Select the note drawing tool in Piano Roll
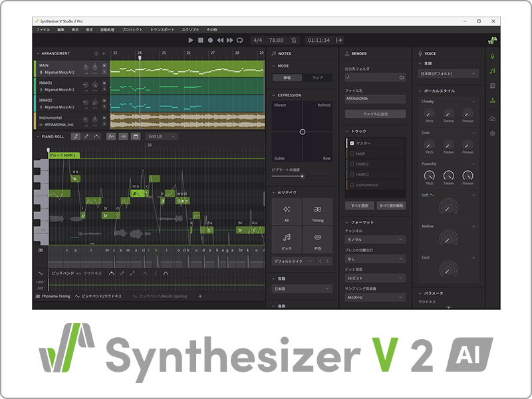The height and width of the screenshot is (399, 532). [76, 136]
